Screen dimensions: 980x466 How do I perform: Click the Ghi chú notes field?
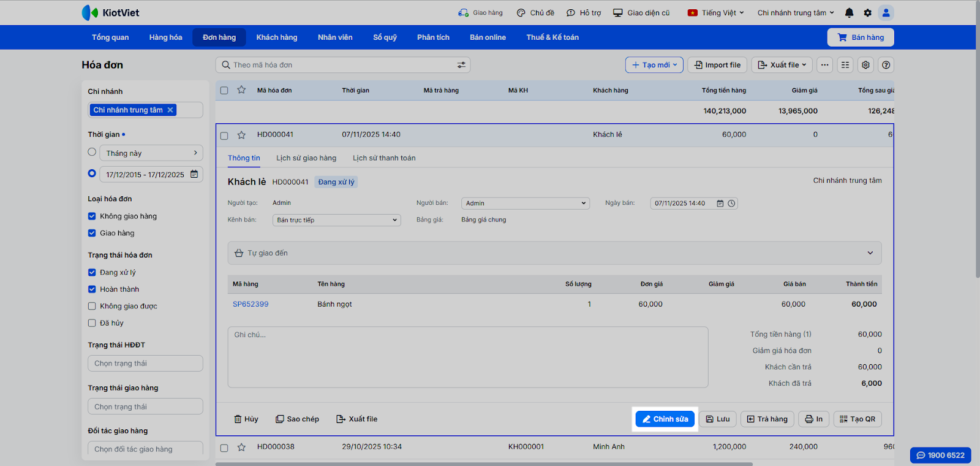point(467,357)
